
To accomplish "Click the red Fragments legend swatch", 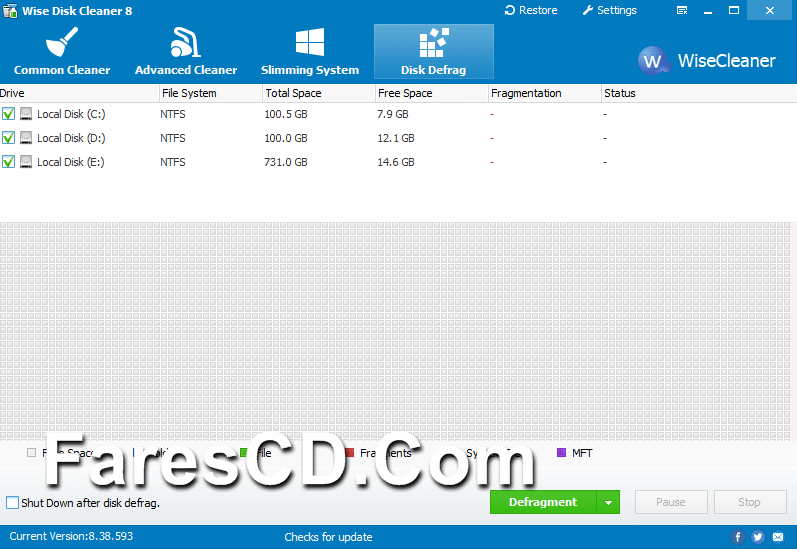I will (x=349, y=452).
